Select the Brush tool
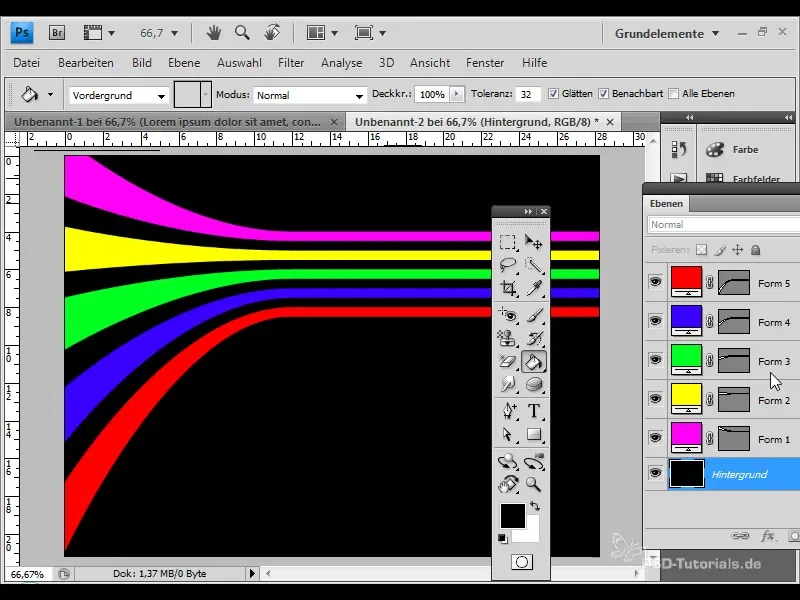 [x=534, y=315]
